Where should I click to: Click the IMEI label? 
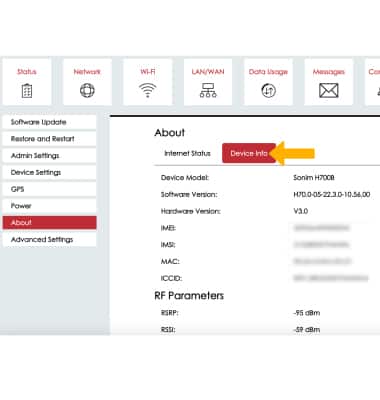pos(168,228)
